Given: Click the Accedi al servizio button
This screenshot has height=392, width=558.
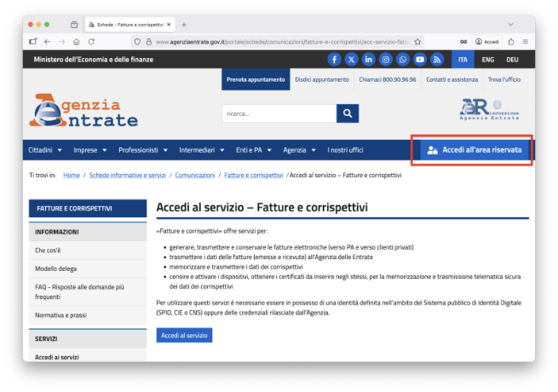Looking at the screenshot, I should coord(184,336).
